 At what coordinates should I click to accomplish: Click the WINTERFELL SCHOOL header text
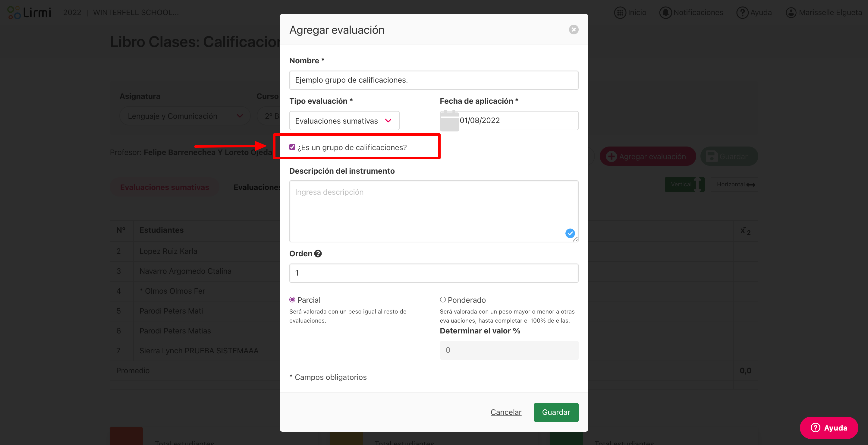136,12
